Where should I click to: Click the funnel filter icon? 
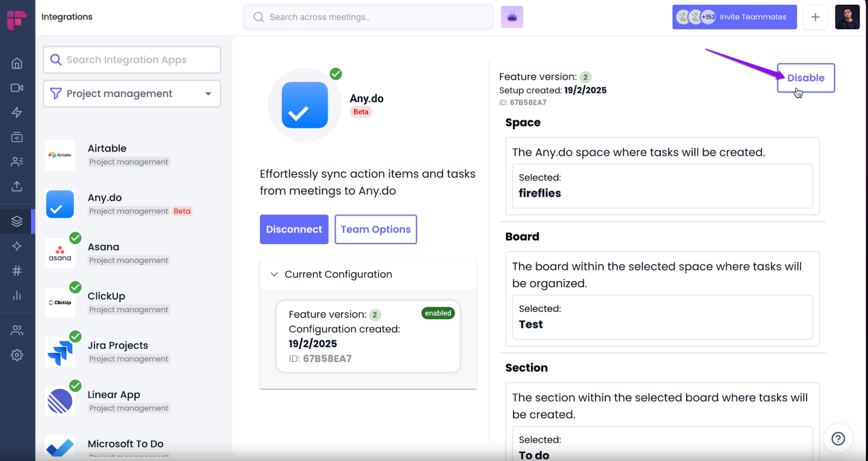pyautogui.click(x=56, y=93)
